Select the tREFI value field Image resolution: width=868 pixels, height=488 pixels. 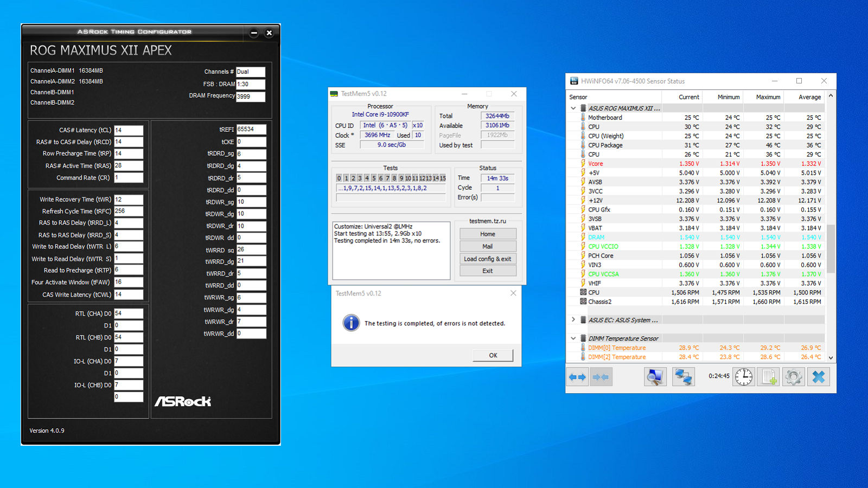251,130
